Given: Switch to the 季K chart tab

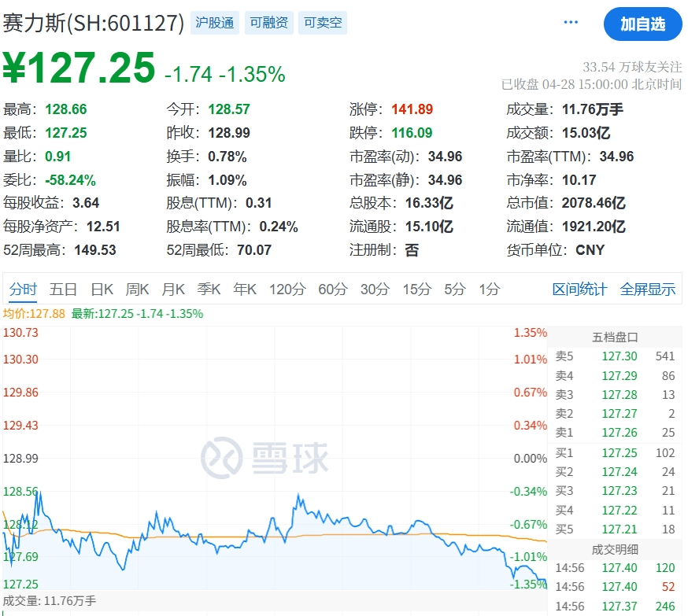Looking at the screenshot, I should [x=209, y=290].
